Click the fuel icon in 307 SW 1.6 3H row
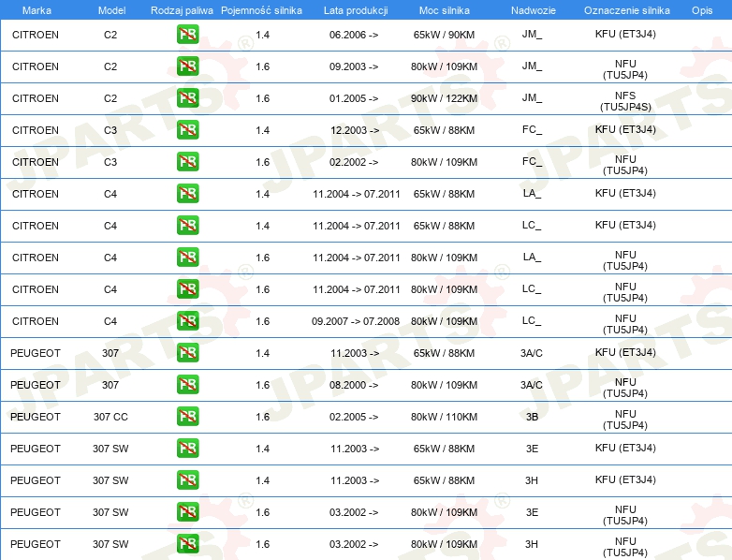The image size is (732, 560). (x=187, y=544)
